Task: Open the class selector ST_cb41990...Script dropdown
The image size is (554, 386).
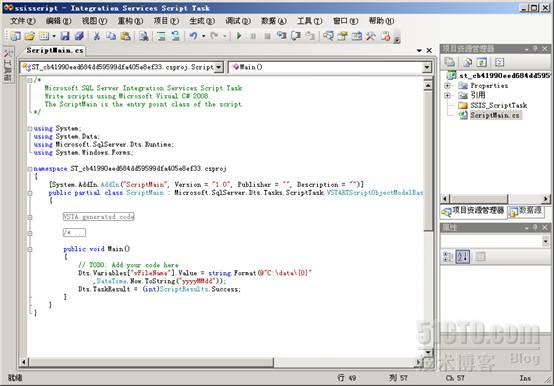Action: pos(219,67)
